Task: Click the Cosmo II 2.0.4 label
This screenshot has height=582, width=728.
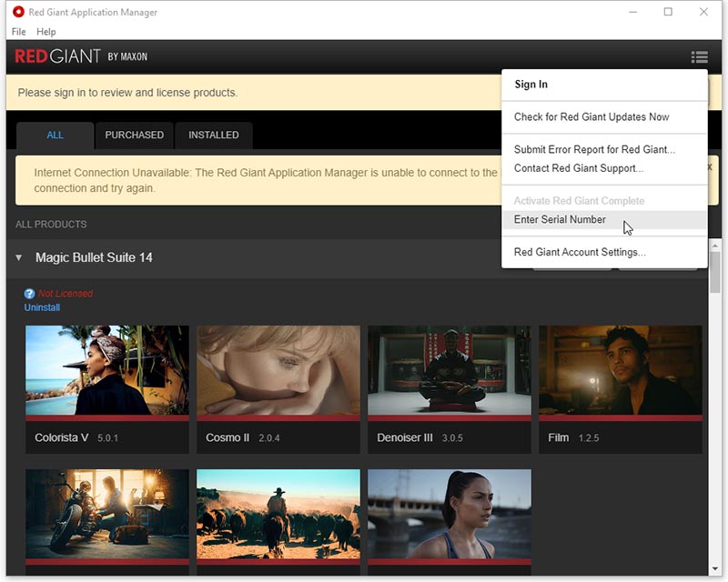Action: click(x=242, y=437)
